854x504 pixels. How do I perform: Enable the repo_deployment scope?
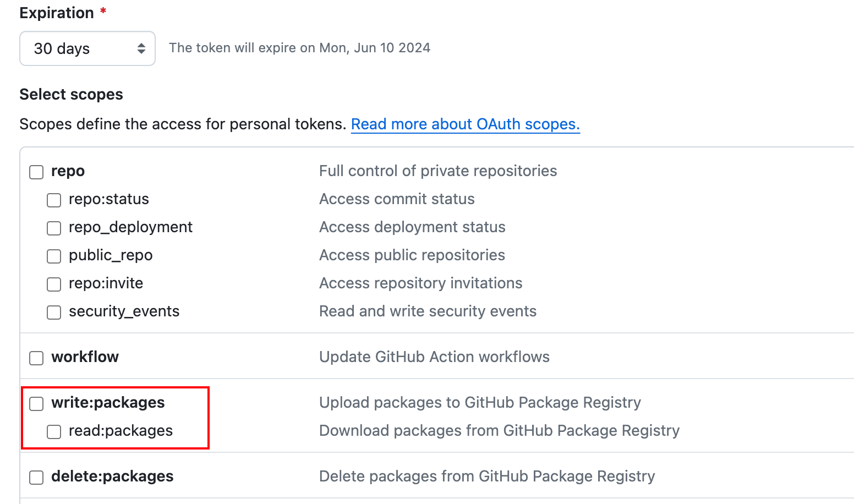[53, 228]
